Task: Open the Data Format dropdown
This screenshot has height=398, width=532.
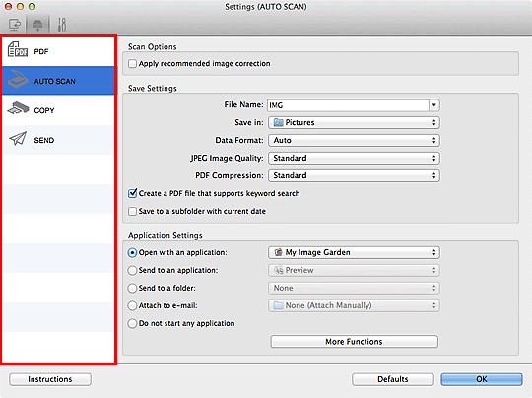Action: 354,140
